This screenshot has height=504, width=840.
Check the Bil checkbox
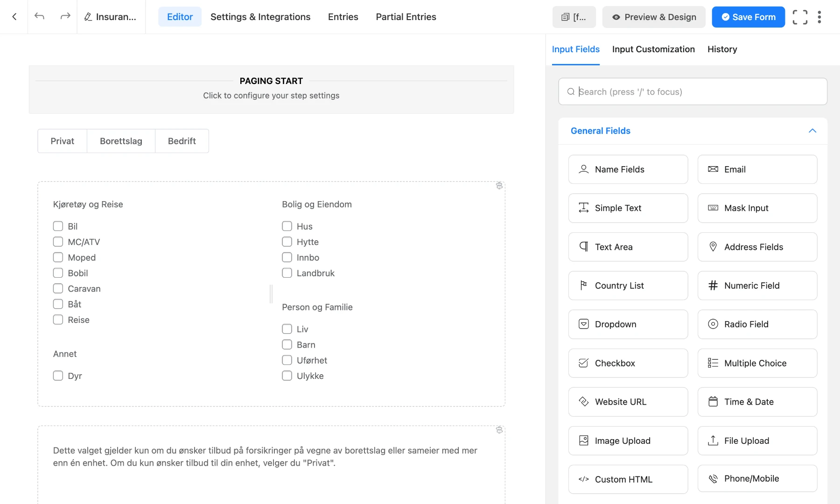(58, 226)
